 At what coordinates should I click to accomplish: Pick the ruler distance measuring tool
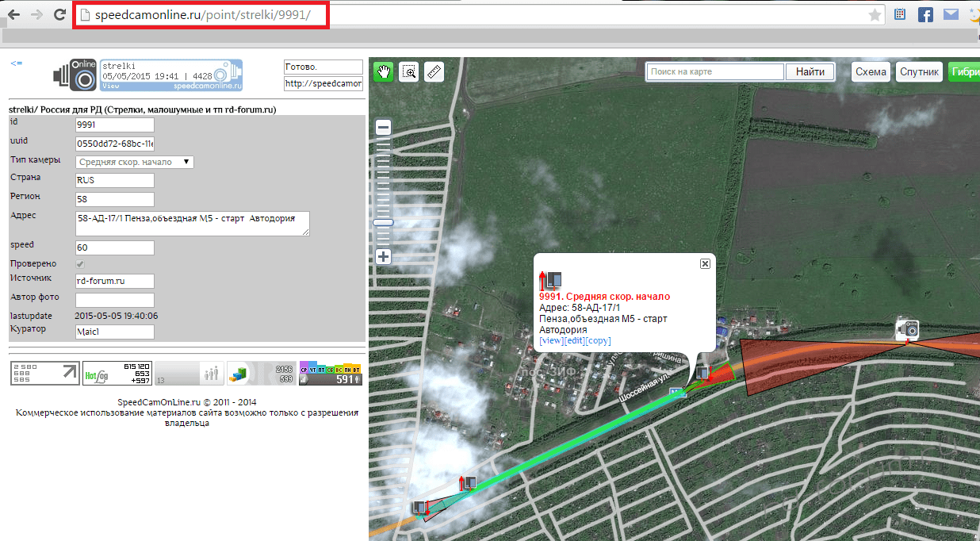click(x=434, y=71)
